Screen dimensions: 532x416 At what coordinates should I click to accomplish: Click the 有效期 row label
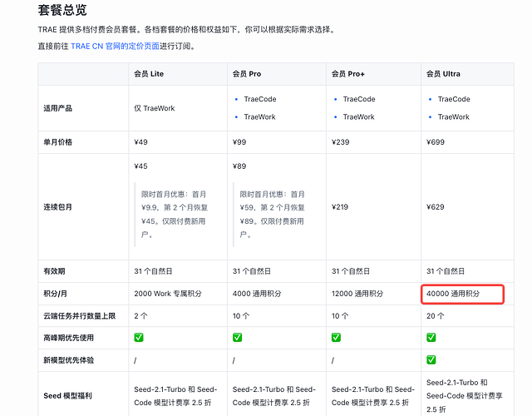[x=54, y=271]
